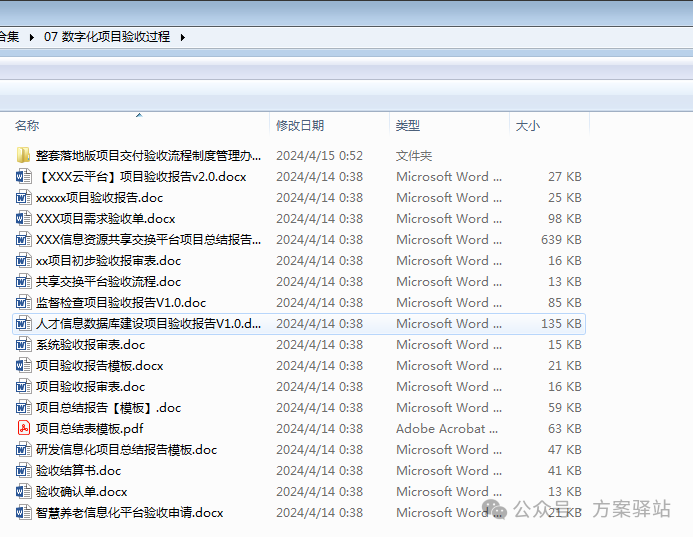The height and width of the screenshot is (537, 693).
Task: Click Word icon of XXX信息资源共享交换平台项目总结报告
Action: (23, 240)
